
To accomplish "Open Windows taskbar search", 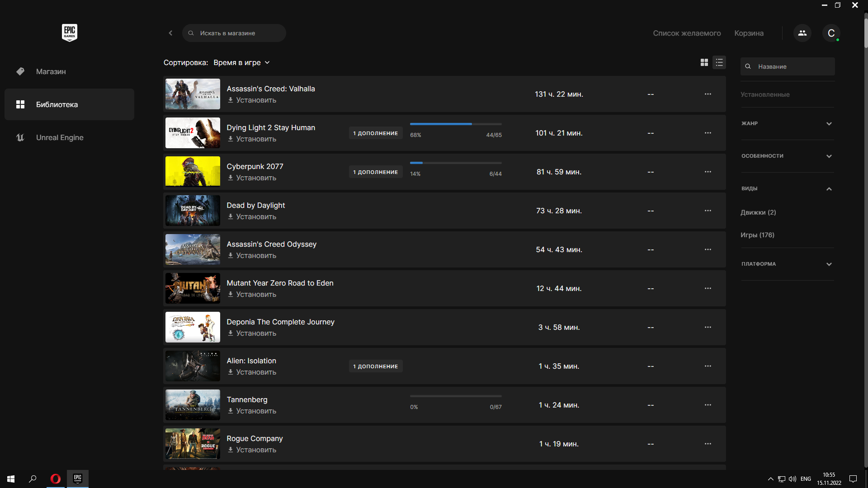I will click(x=33, y=479).
